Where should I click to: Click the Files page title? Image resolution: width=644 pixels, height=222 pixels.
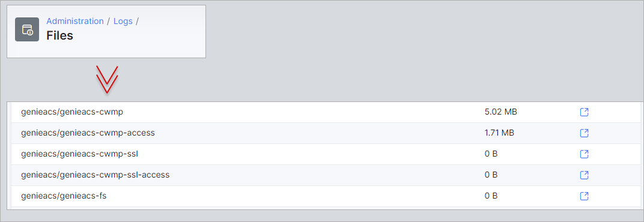(59, 36)
